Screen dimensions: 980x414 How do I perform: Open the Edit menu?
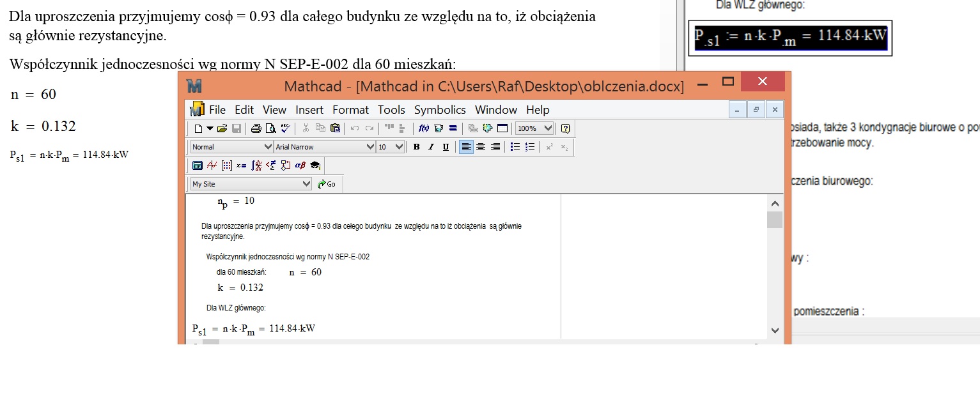click(244, 110)
